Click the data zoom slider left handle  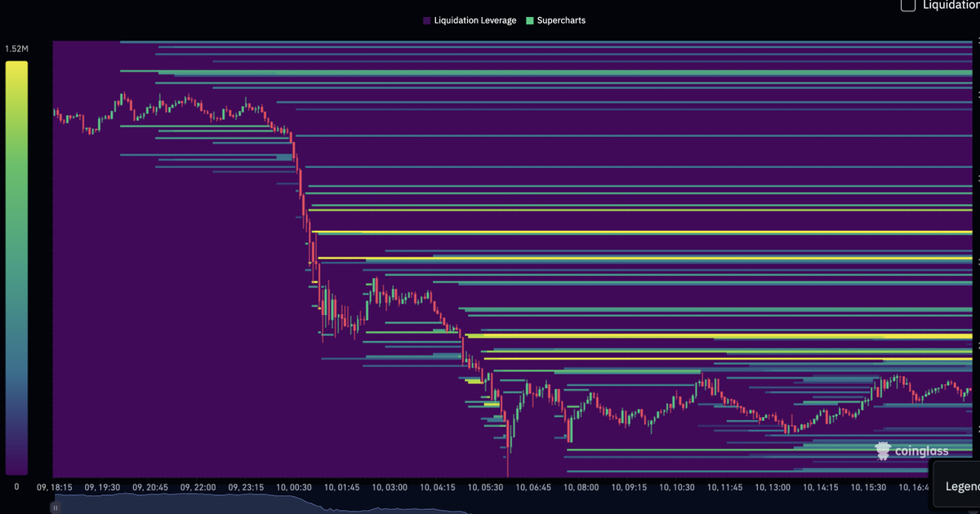56,507
